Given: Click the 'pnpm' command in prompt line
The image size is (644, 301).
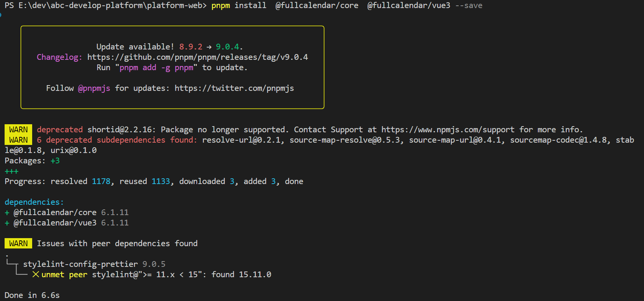Looking at the screenshot, I should (221, 5).
